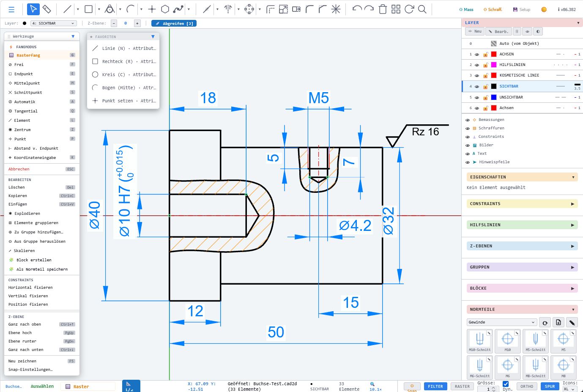Open the hamburger main menu

tap(11, 9)
